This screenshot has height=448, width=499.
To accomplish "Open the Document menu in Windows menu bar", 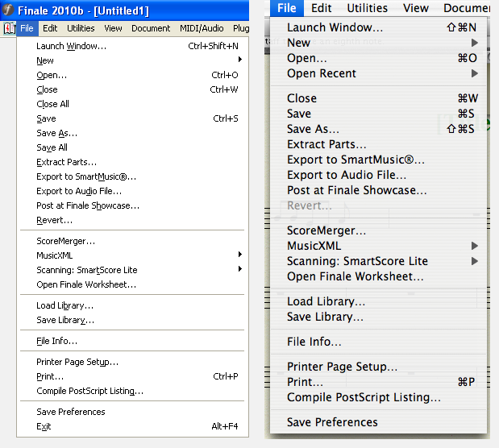I will coord(151,28).
